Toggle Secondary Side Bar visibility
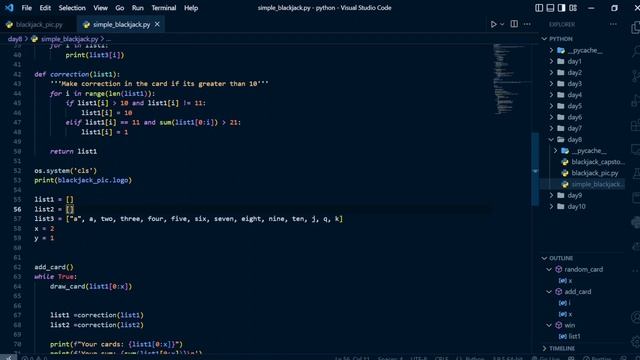This screenshot has height=360, width=640. [x=562, y=8]
